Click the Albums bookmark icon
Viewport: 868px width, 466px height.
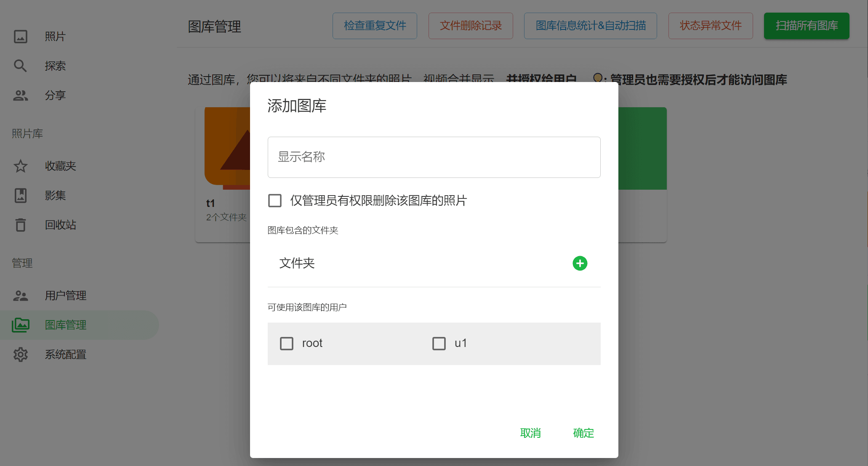click(21, 196)
